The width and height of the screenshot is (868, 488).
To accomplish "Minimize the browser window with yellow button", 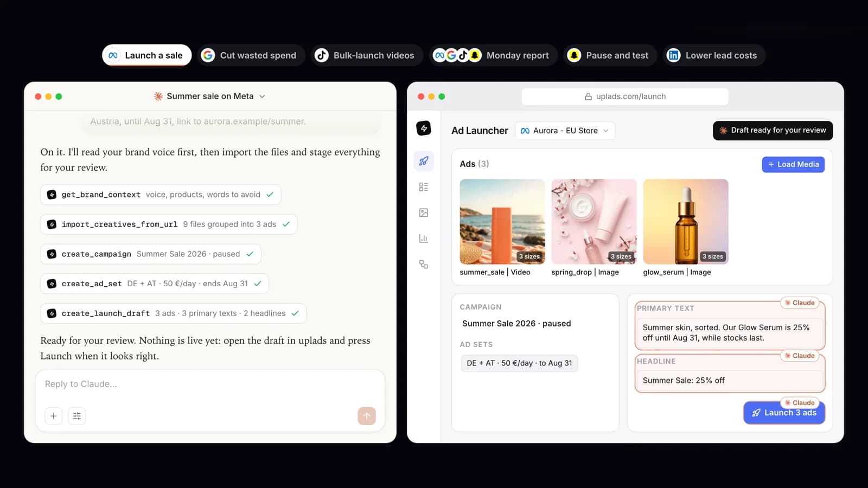I will coord(431,97).
